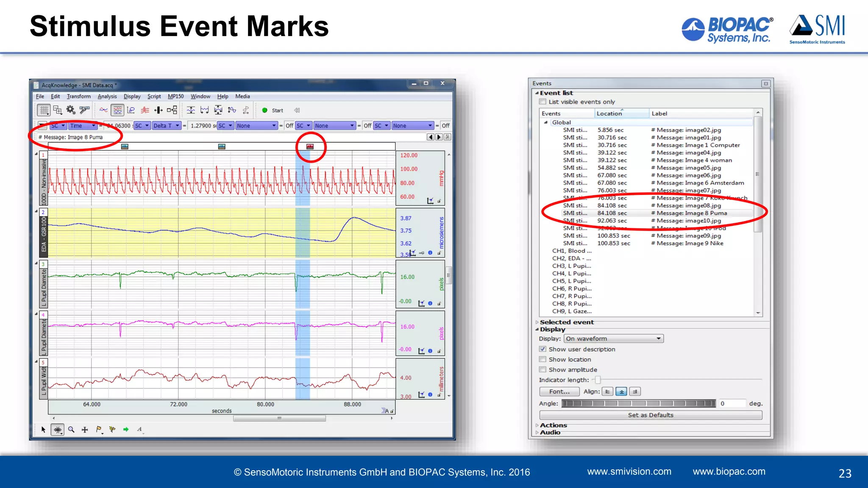868x488 pixels.
Task: Select the magnifying glass zoom tool
Action: point(71,430)
